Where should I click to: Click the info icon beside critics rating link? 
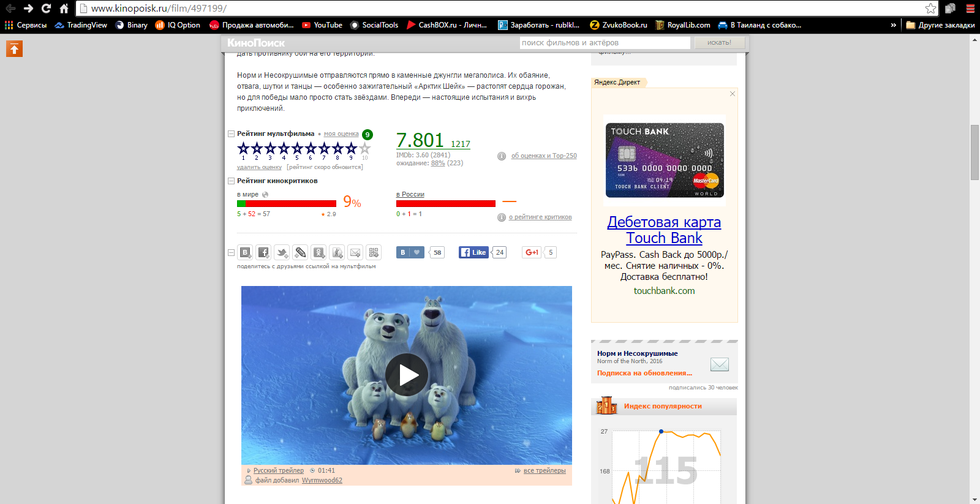501,217
